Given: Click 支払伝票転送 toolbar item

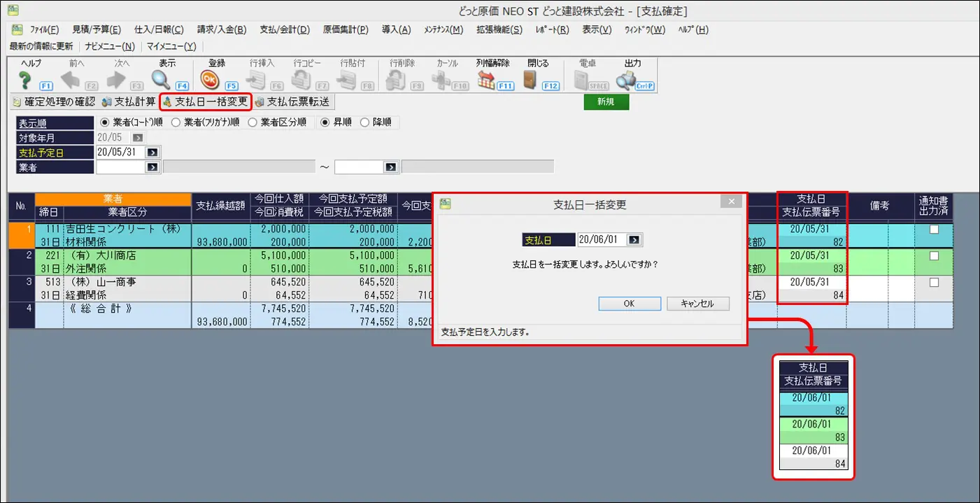Looking at the screenshot, I should [292, 101].
